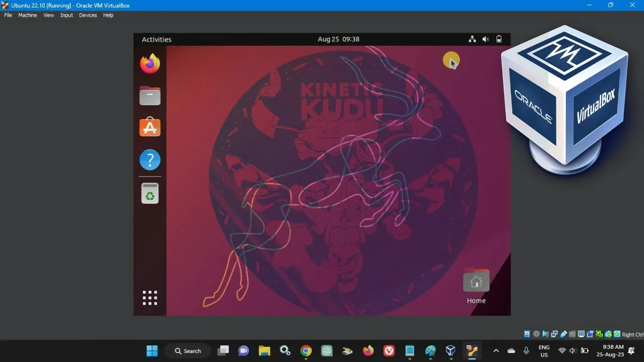Click the display indicator in VM status bar

tap(581, 334)
